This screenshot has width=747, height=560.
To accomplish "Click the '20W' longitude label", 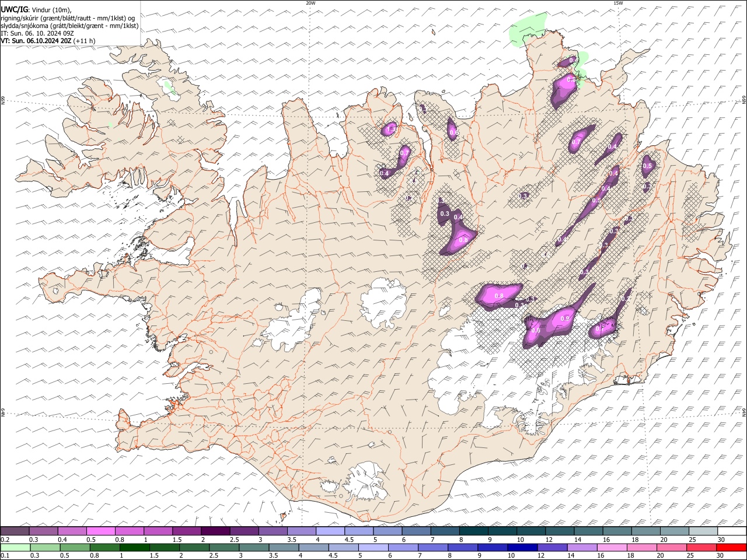I will pyautogui.click(x=311, y=3).
